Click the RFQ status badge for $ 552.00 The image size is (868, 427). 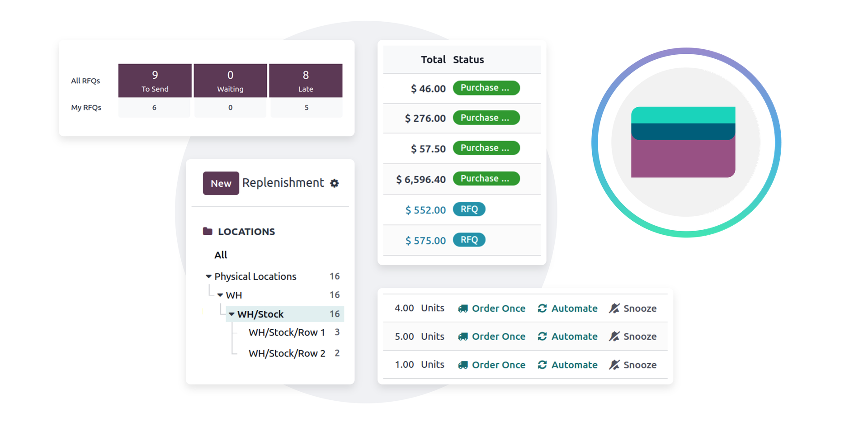469,209
